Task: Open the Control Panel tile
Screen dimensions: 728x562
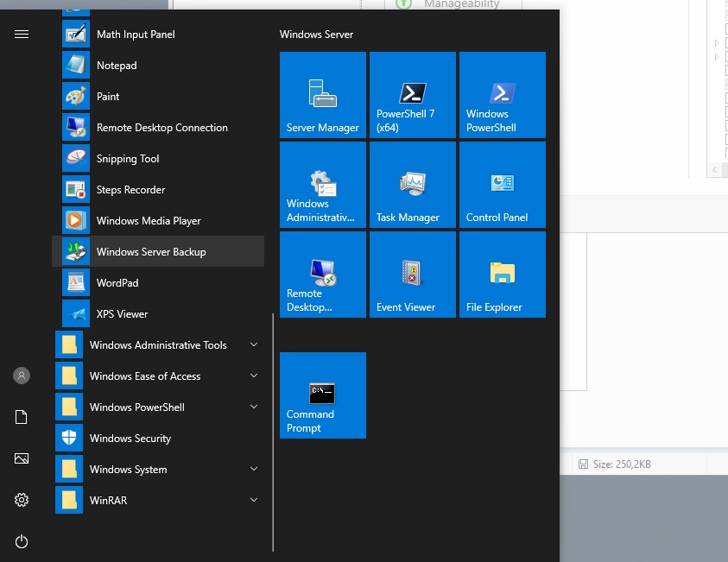Action: tap(503, 185)
